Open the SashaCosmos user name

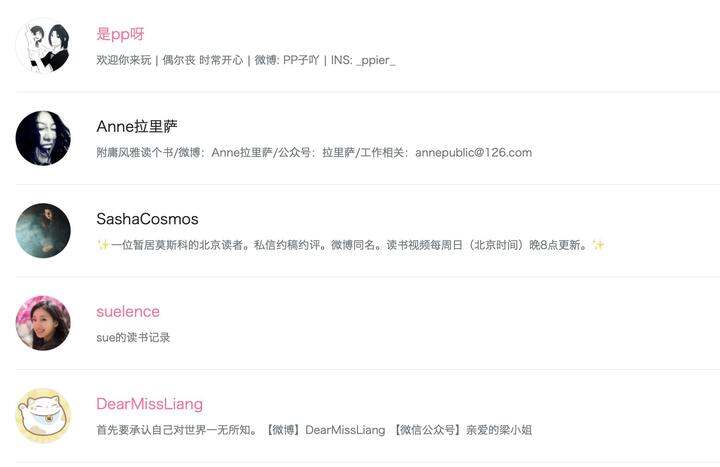(147, 219)
